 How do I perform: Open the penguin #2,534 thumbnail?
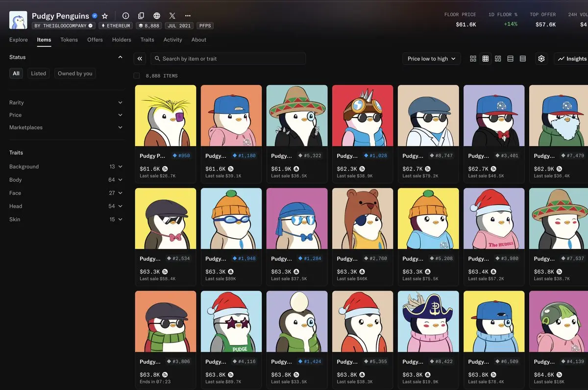tap(166, 219)
